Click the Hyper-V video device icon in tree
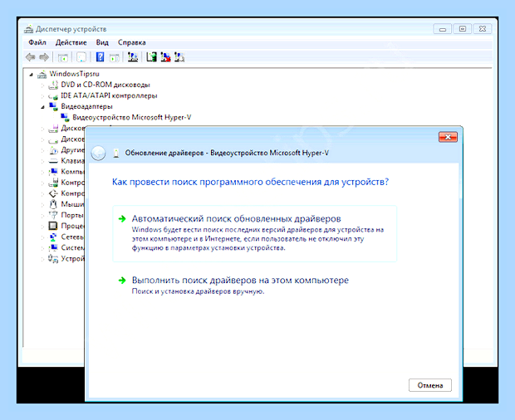This screenshot has height=420, width=515. pos(65,118)
